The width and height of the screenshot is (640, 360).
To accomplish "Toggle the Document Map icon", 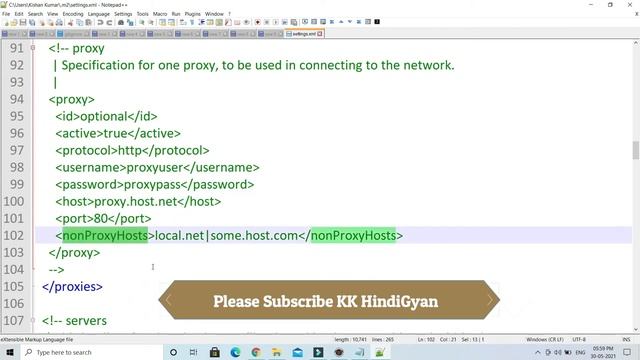I will (x=219, y=22).
